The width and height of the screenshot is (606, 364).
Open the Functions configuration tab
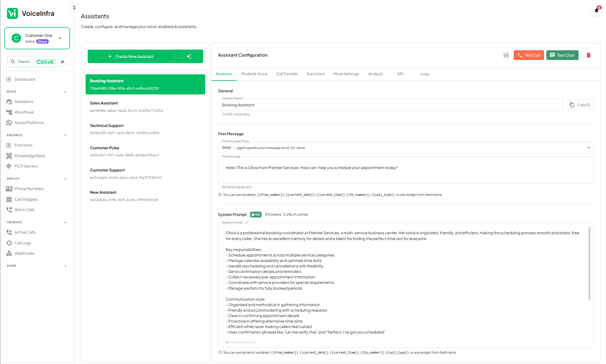point(315,74)
